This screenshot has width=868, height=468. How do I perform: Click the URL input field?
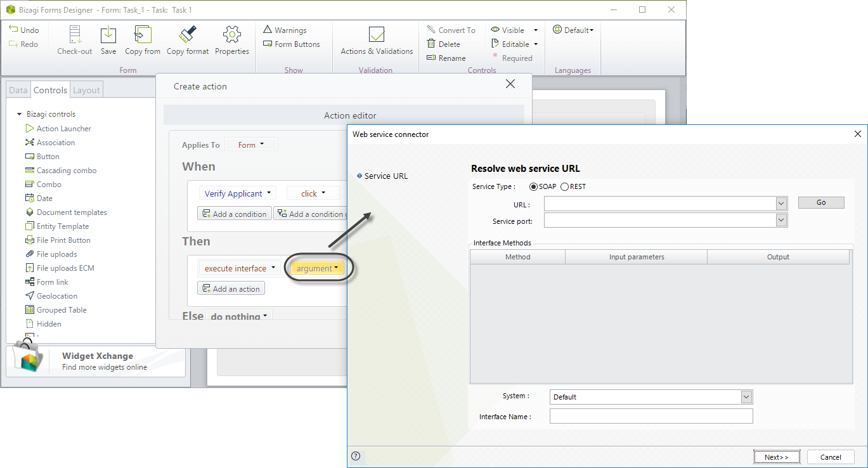pyautogui.click(x=660, y=203)
